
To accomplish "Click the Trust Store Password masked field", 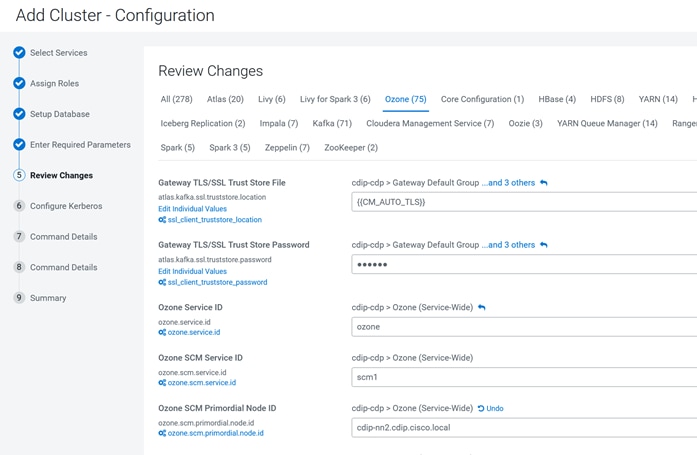I will point(524,264).
